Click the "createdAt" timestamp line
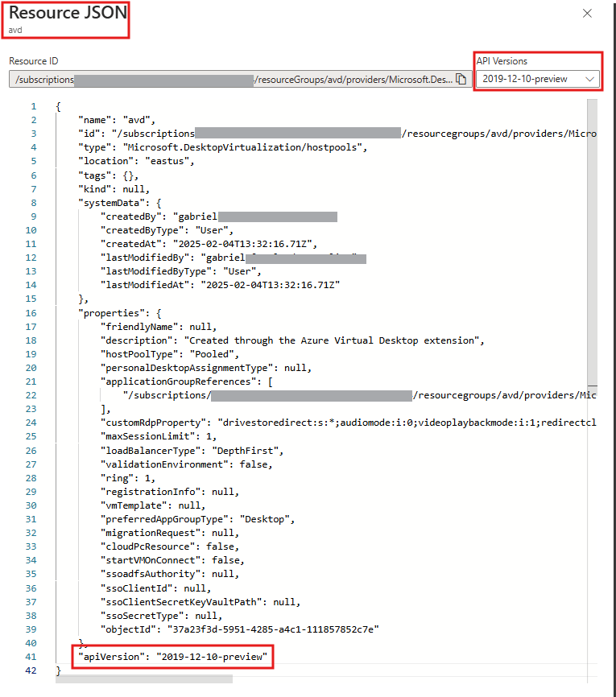The width and height of the screenshot is (616, 697). [x=209, y=244]
